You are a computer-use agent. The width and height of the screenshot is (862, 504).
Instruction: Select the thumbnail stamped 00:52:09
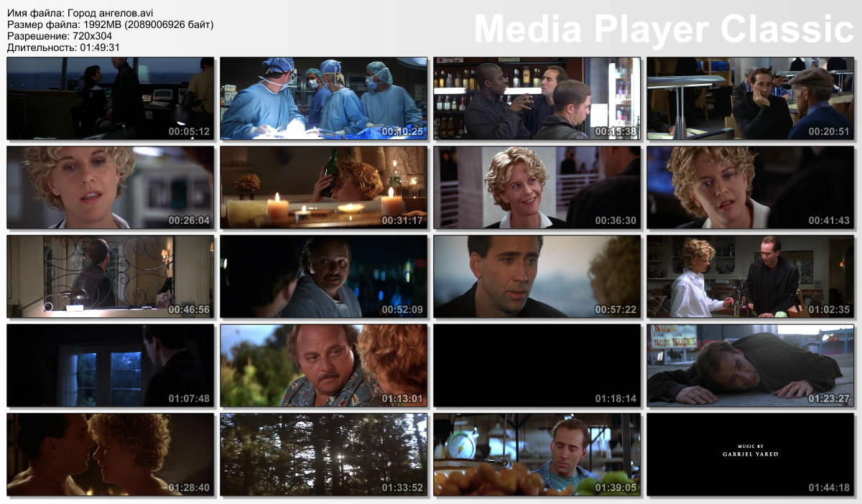tap(323, 276)
